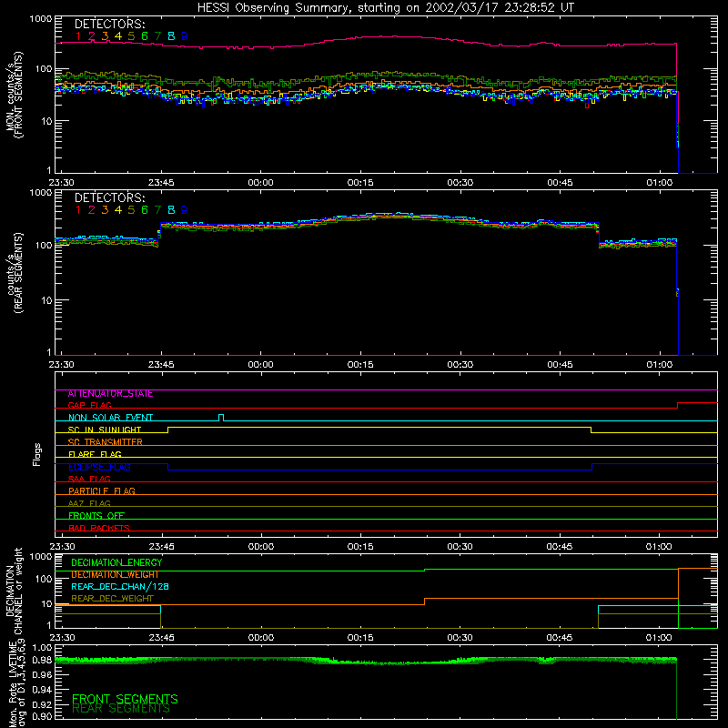Click the REAR SEGMENTS livetime legend
This screenshot has height=728, width=728.
pos(121,709)
